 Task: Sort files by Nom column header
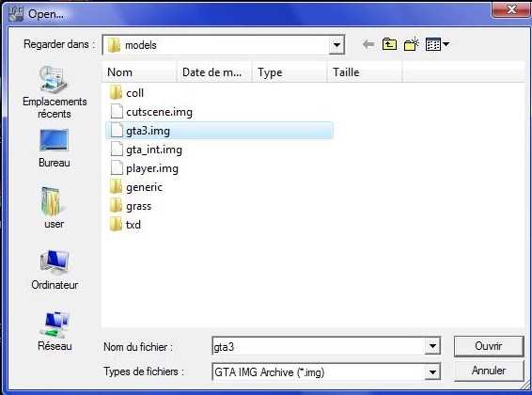139,72
